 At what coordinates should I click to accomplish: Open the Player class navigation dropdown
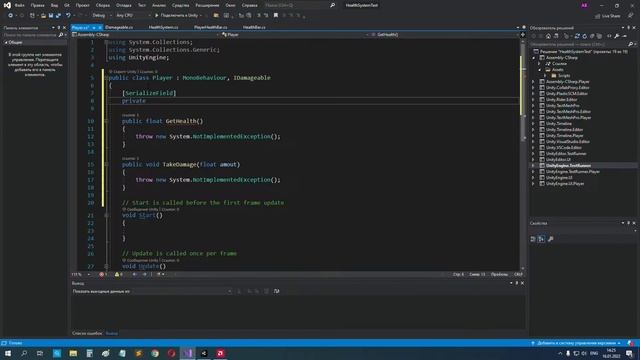tap(294, 35)
